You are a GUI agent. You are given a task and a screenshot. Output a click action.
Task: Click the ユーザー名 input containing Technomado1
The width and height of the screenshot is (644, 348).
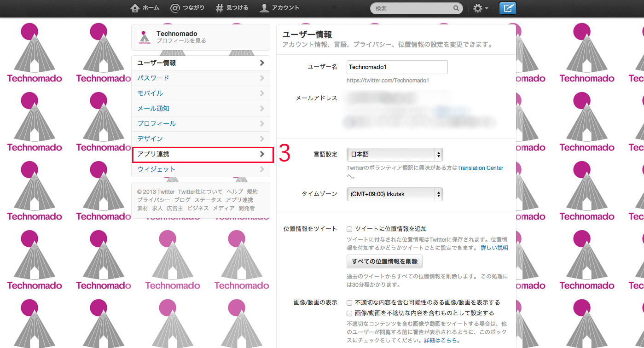point(397,67)
